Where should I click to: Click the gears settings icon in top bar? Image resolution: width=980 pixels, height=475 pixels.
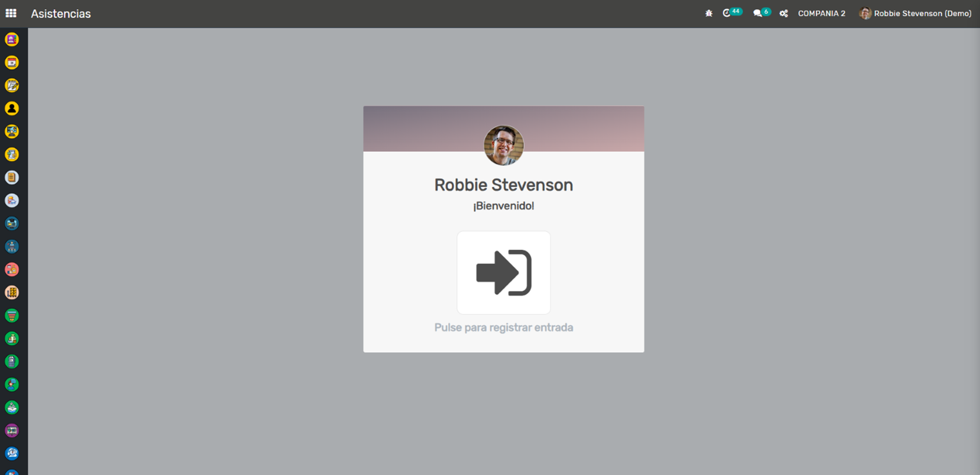point(784,14)
